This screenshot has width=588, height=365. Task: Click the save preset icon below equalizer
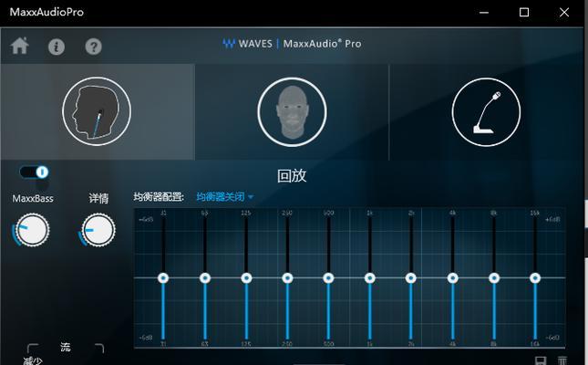[541, 360]
